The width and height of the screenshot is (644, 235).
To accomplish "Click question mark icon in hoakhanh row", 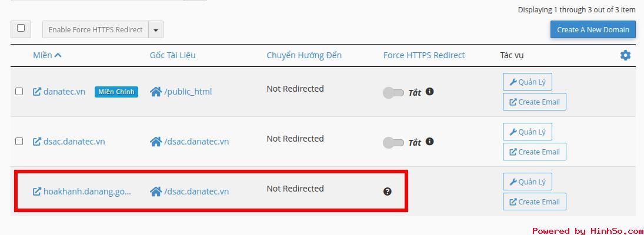I will click(388, 191).
